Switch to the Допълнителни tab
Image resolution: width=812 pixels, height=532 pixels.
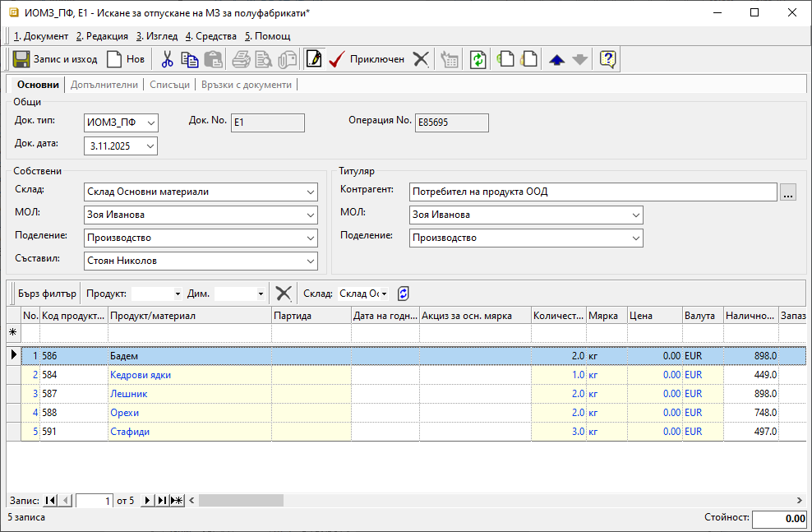tap(104, 85)
